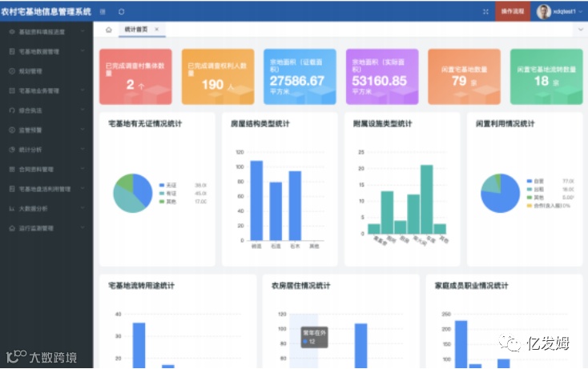588x369 pixels.
Task: Click the tall bar in 农房居住情况统计
Action: coord(360,346)
